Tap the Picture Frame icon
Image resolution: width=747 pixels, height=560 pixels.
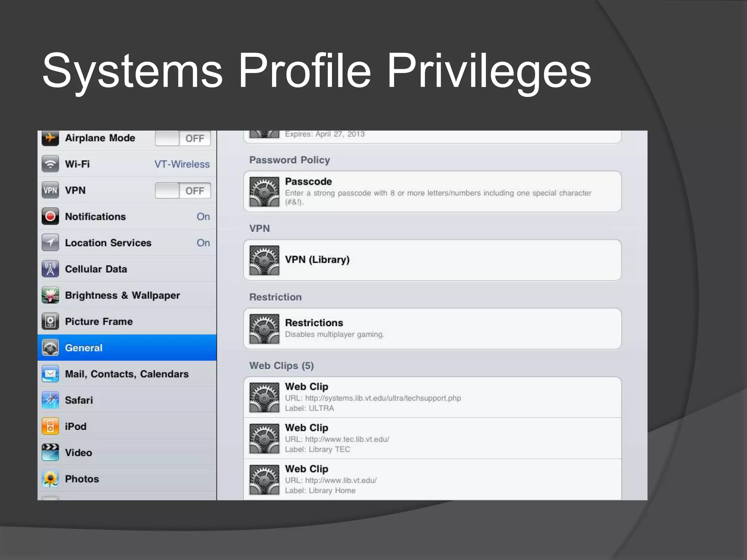coord(50,322)
